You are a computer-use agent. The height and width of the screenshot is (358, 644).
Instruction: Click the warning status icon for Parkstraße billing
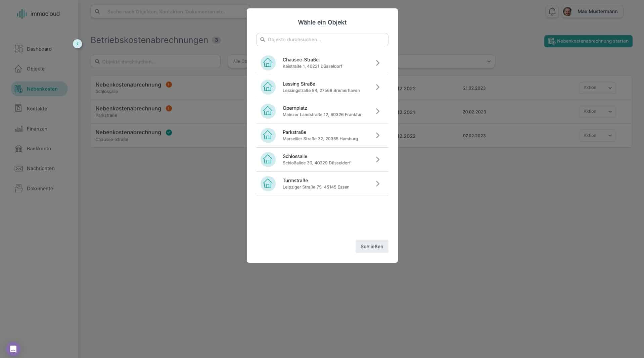169,108
